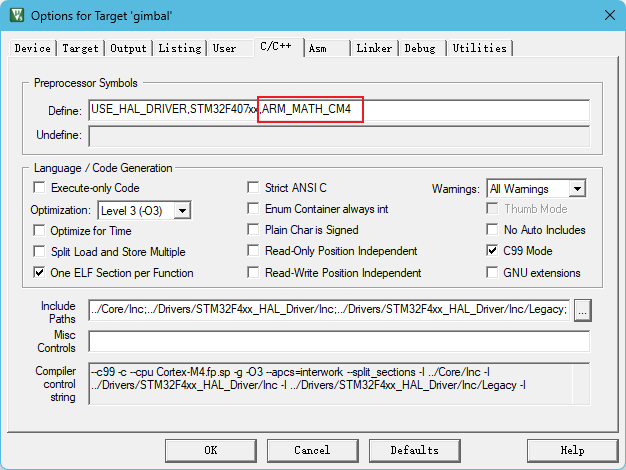The image size is (626, 470).
Task: Toggle Optimize for Time checkbox
Action: 40,230
